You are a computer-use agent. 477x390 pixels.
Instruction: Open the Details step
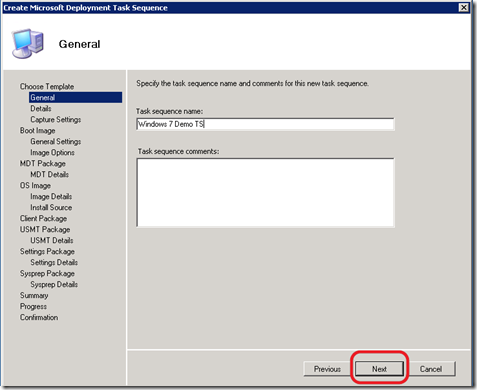tap(41, 108)
